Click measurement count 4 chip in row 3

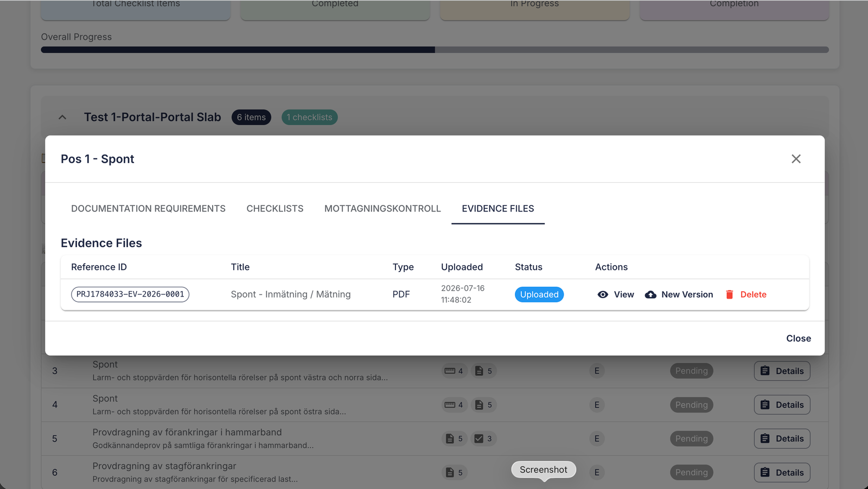coord(454,371)
